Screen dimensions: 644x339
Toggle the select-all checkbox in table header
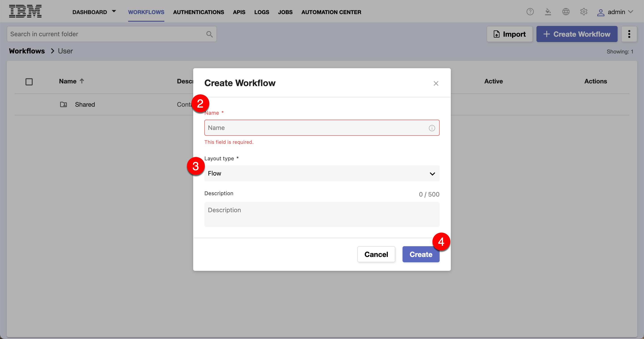(29, 82)
